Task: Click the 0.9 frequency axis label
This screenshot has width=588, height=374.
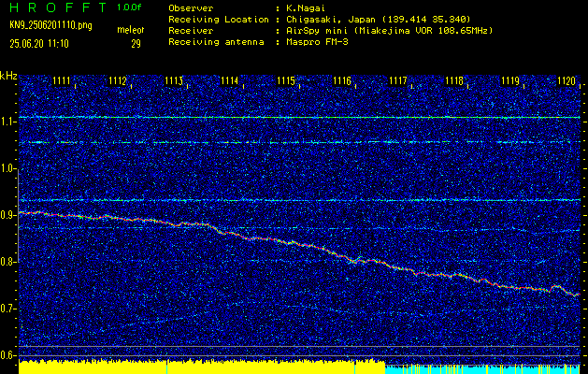Action: point(7,215)
